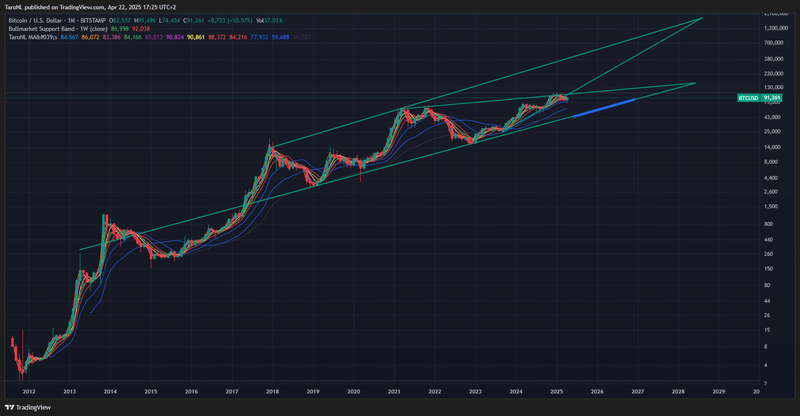Click the blue projected trendline segment
This screenshot has height=416, width=800.
coord(605,108)
